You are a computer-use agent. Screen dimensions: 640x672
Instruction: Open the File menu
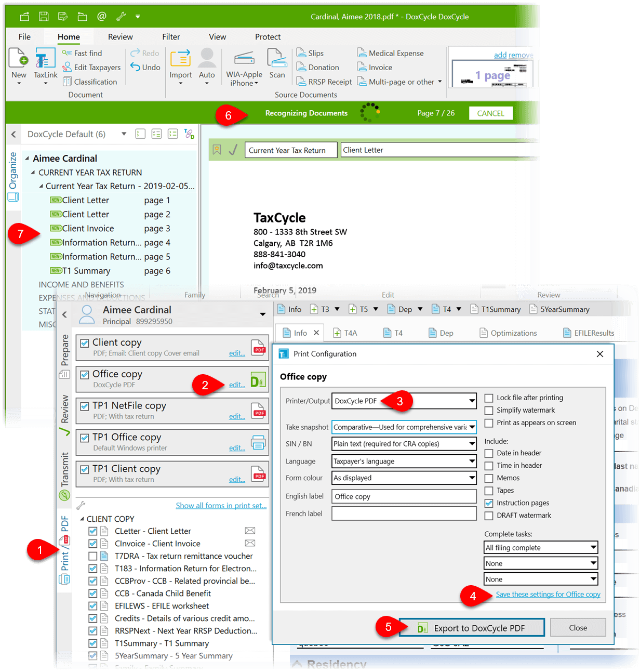click(x=24, y=37)
